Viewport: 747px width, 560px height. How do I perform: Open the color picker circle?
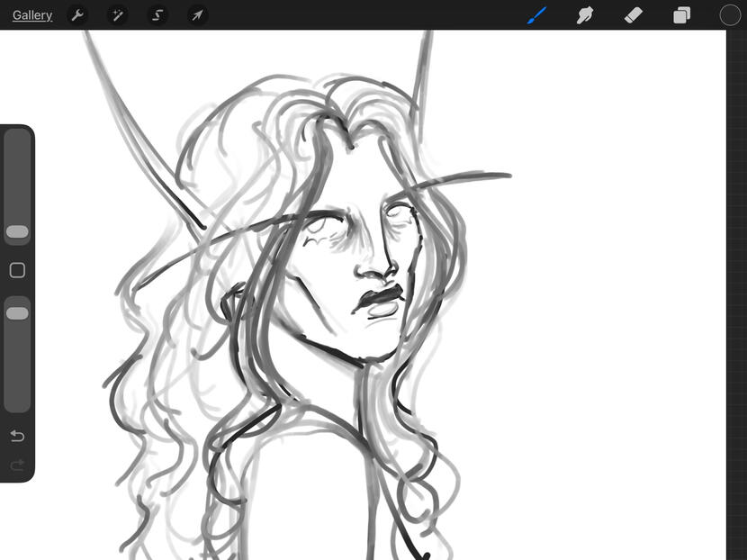coord(730,15)
